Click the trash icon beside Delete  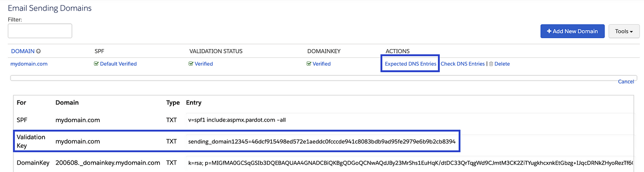[491, 64]
